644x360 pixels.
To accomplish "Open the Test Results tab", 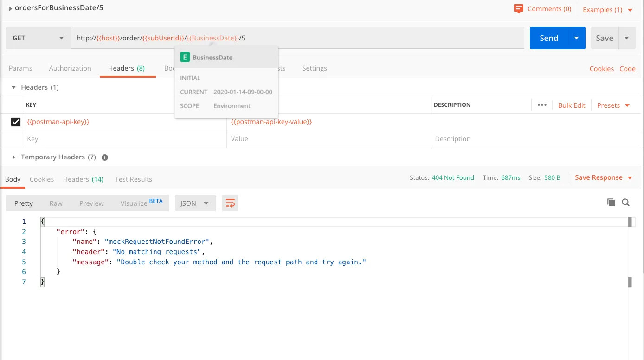I will coord(134,179).
